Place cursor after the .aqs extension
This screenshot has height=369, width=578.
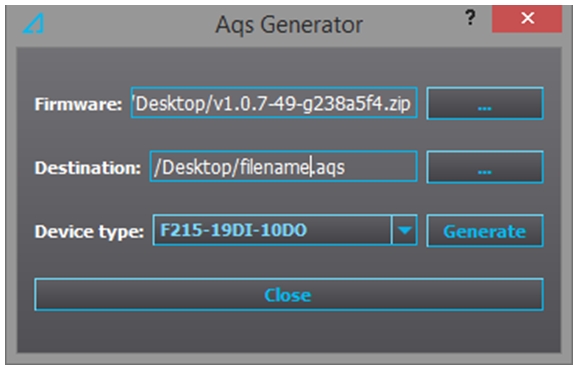tap(346, 168)
